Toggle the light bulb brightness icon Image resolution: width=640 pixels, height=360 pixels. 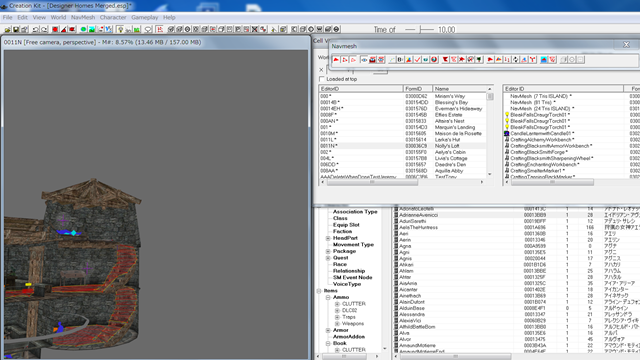pos(120,29)
